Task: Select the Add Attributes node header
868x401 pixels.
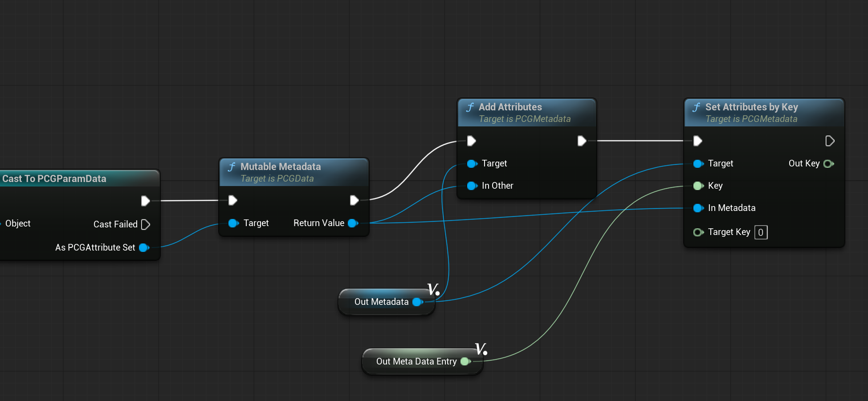Action: pyautogui.click(x=526, y=112)
